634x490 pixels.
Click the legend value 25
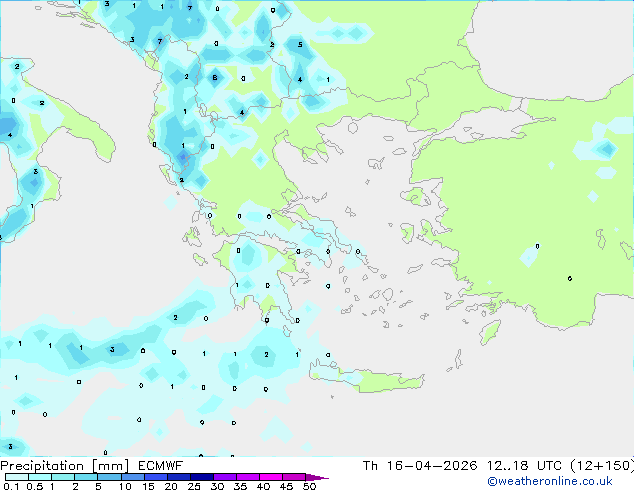pyautogui.click(x=194, y=486)
